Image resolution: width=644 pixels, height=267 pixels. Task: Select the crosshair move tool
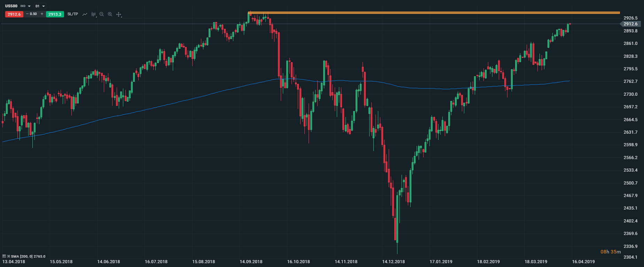point(119,14)
